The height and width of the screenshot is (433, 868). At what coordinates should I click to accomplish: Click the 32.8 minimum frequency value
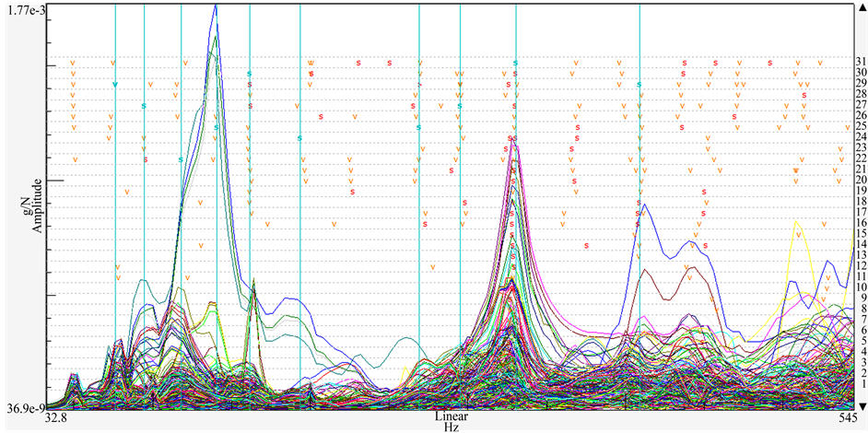tap(57, 417)
